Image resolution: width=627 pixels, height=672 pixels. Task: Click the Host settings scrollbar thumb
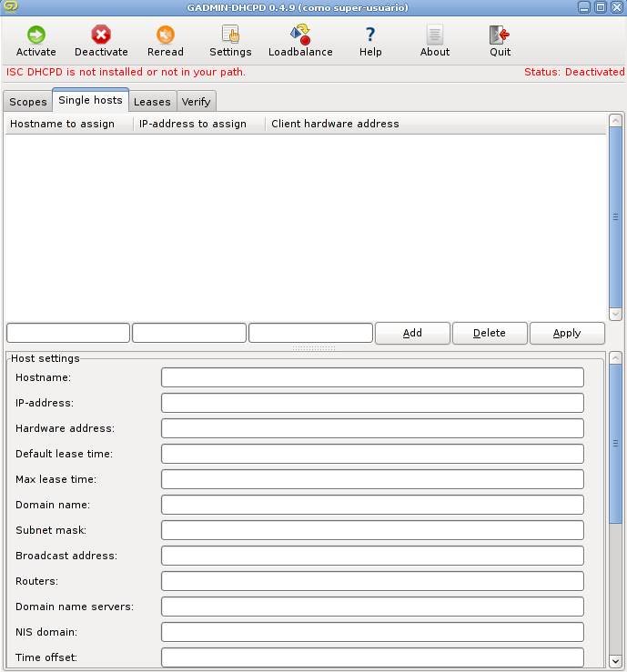(615, 444)
